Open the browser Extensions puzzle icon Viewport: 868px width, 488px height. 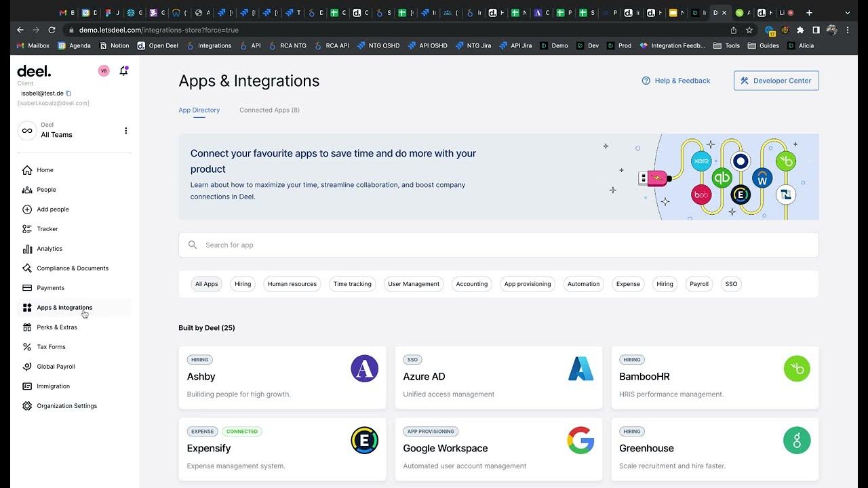[x=800, y=30]
